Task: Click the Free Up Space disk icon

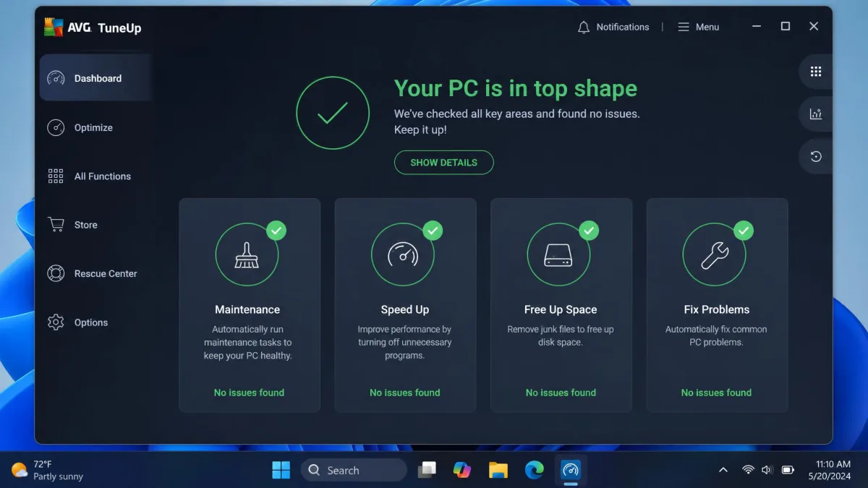Action: pyautogui.click(x=559, y=254)
